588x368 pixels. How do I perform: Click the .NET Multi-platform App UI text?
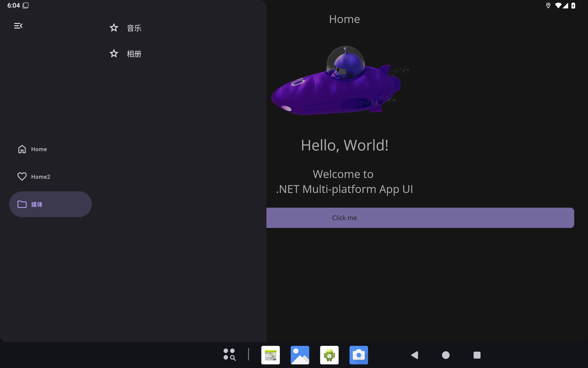(x=345, y=189)
